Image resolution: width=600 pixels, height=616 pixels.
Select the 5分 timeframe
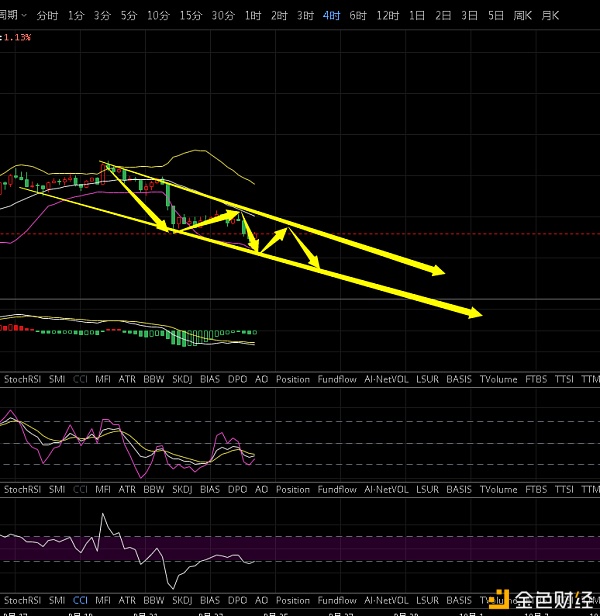[129, 16]
